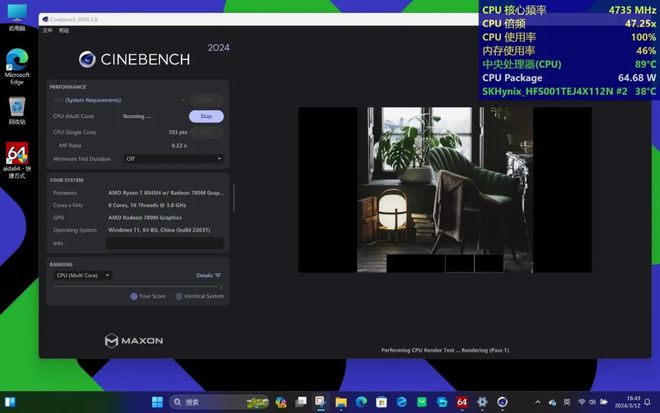The height and width of the screenshot is (413, 660).
Task: Open the 帮助 menu in Cinebench
Action: point(64,30)
